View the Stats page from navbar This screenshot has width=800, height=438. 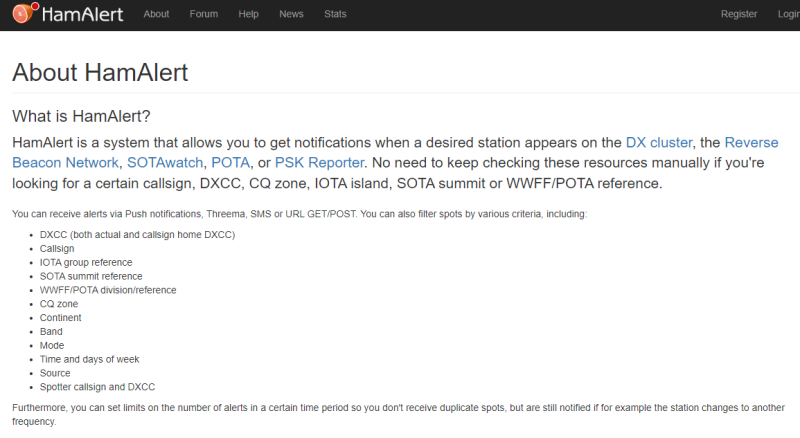pos(336,14)
